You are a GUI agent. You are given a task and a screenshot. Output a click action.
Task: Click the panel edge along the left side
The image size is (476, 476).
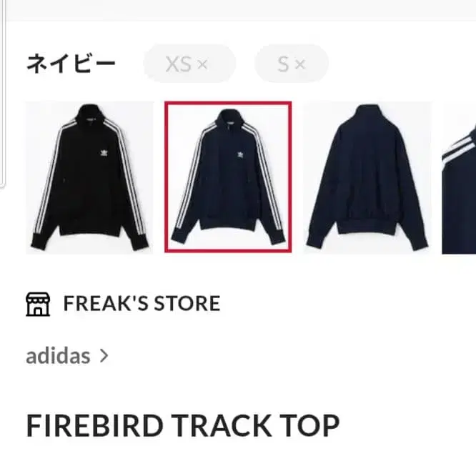click(x=3, y=94)
